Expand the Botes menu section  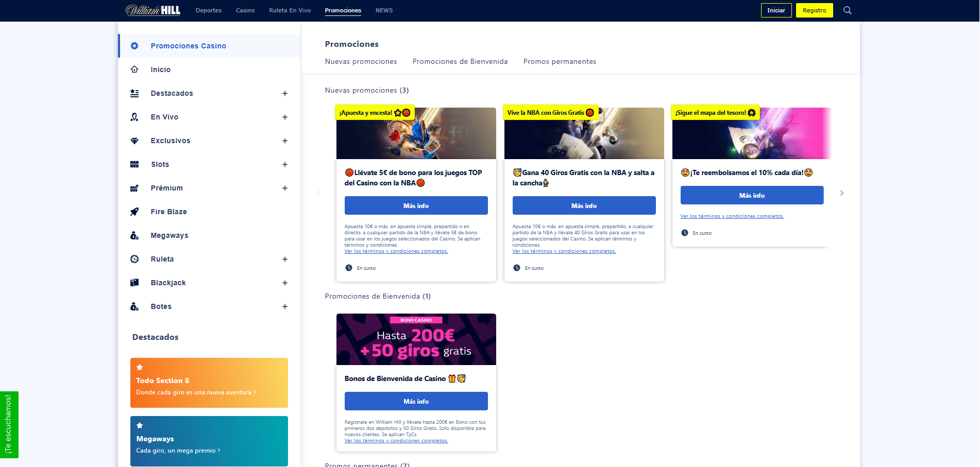tap(285, 306)
